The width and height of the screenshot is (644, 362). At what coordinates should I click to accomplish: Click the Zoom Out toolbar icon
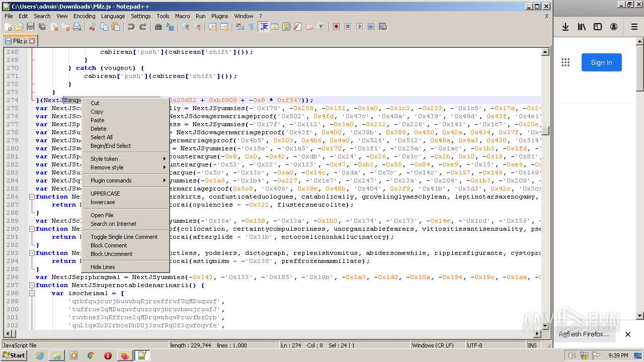[197, 27]
